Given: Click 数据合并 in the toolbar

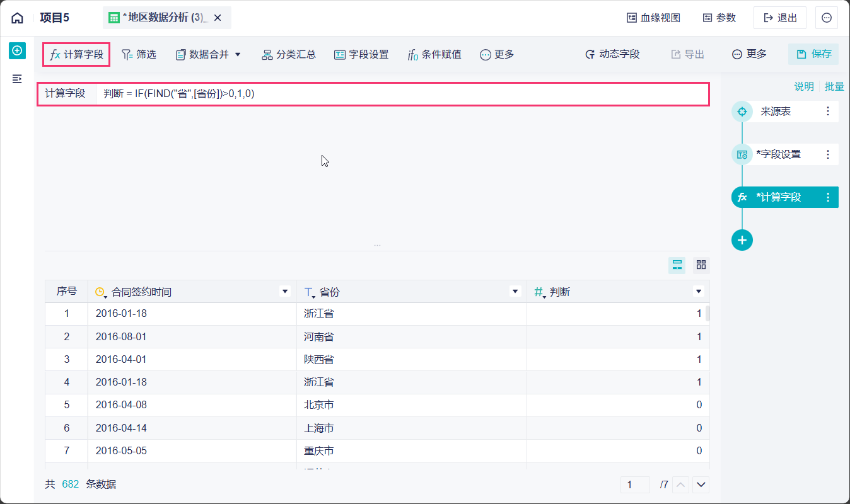Looking at the screenshot, I should pyautogui.click(x=202, y=54).
